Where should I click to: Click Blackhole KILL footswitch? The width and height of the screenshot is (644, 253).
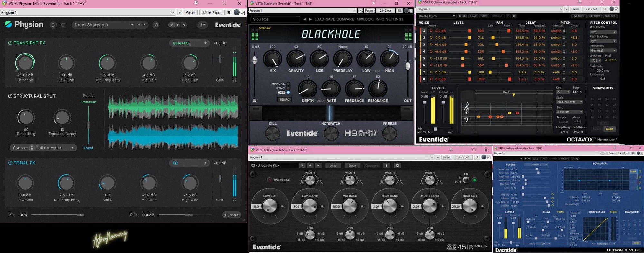click(x=272, y=133)
